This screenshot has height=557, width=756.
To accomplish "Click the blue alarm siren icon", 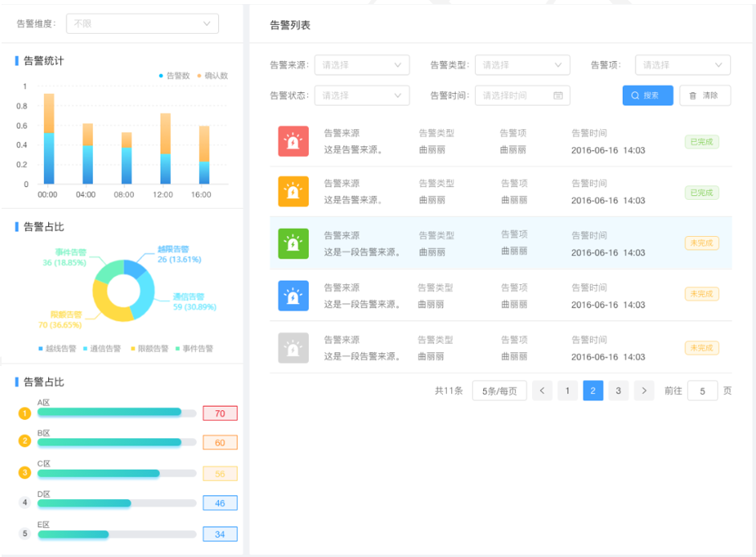I will [x=293, y=295].
